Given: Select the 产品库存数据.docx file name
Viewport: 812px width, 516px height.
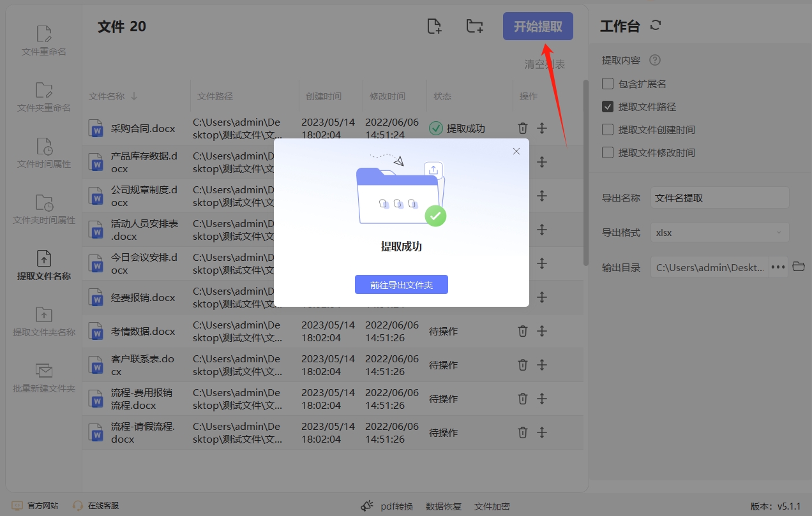Looking at the screenshot, I should (x=144, y=162).
